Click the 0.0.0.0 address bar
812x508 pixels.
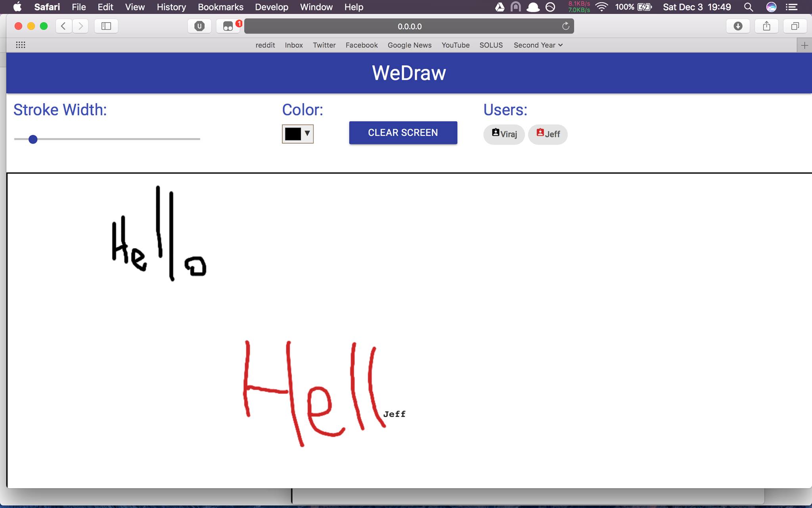(x=409, y=26)
